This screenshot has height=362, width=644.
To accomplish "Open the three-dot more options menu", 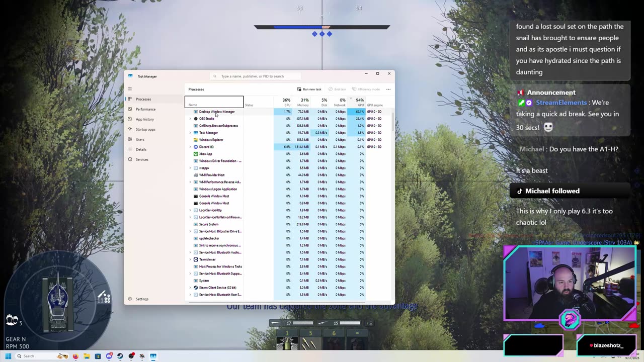I will tap(388, 89).
